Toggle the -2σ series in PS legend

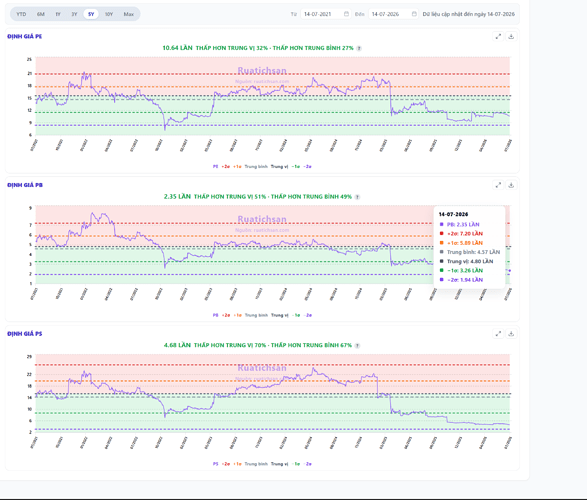coord(308,464)
